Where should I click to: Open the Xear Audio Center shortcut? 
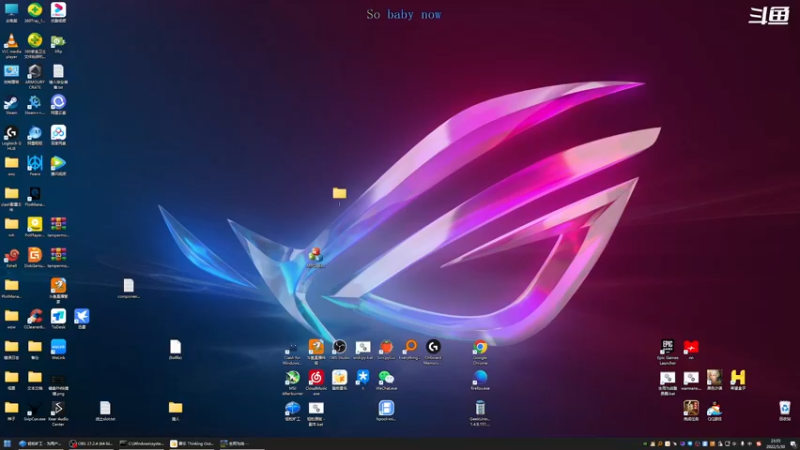coord(58,413)
